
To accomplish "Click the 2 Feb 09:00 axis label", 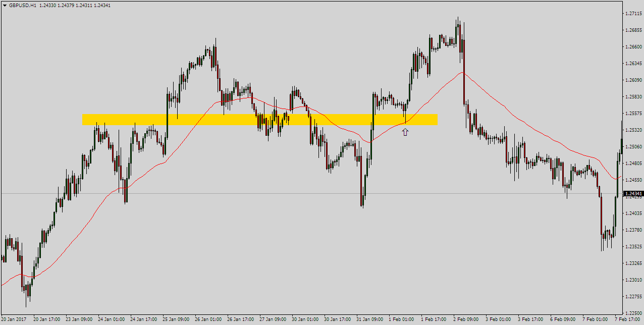I will tap(465, 319).
